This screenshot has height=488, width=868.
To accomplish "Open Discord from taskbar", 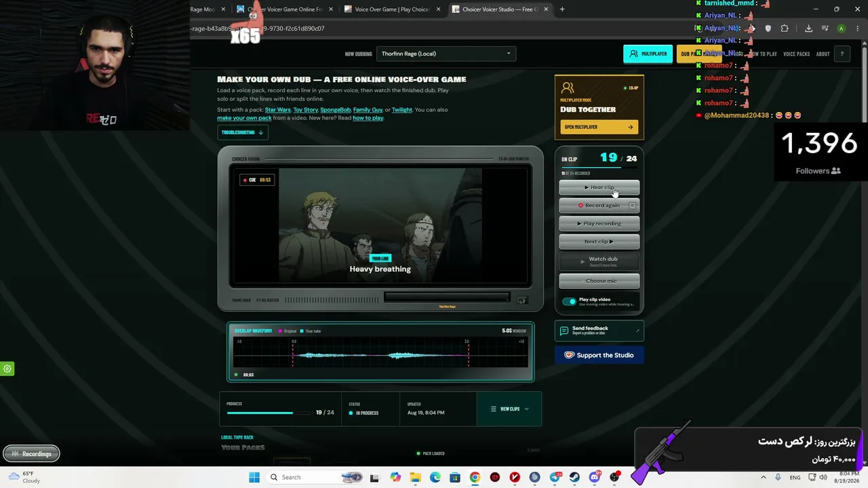I will pyautogui.click(x=595, y=477).
